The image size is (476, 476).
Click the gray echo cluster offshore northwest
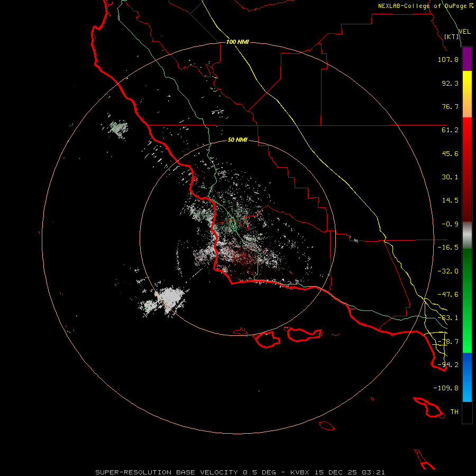118,129
